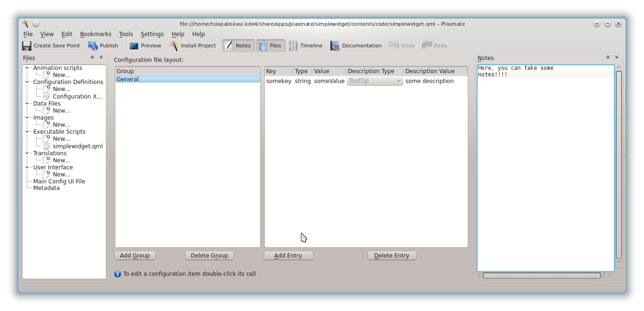Image resolution: width=644 pixels, height=311 pixels.
Task: Open the Bookmarks menu
Action: (96, 34)
